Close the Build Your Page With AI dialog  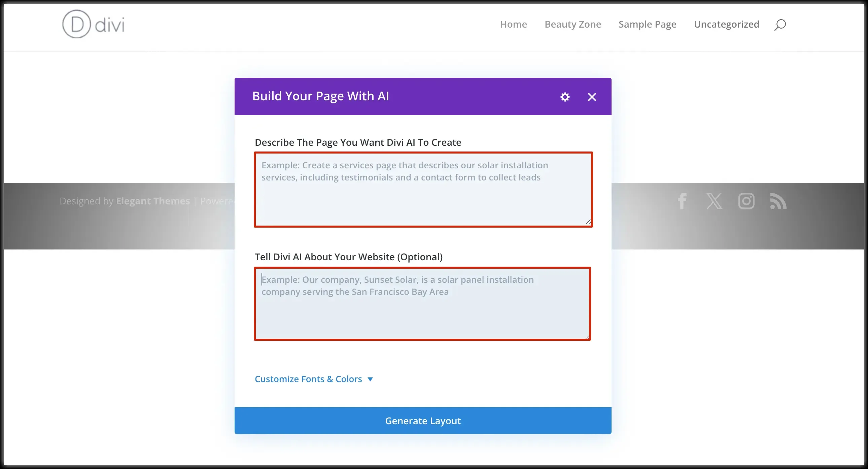[x=592, y=97]
